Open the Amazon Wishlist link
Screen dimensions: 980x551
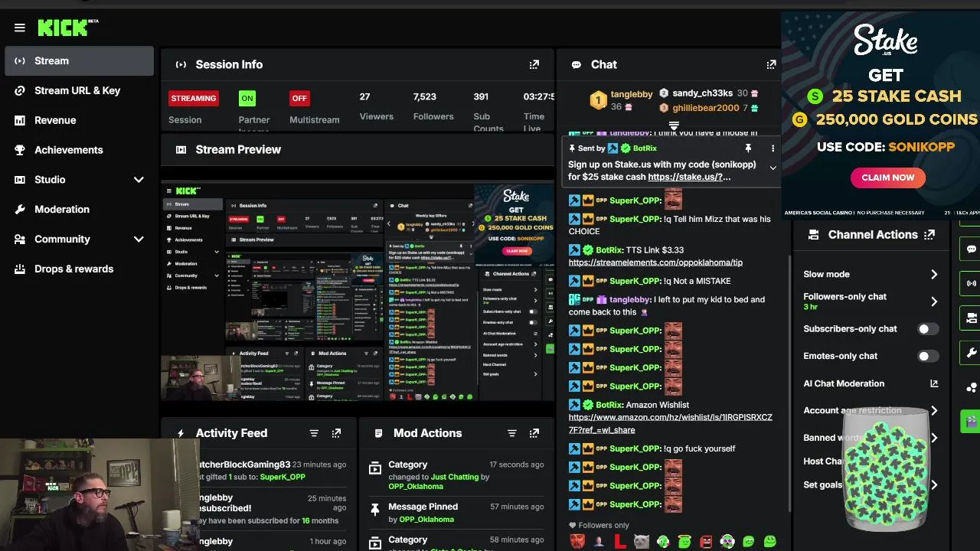pyautogui.click(x=671, y=424)
